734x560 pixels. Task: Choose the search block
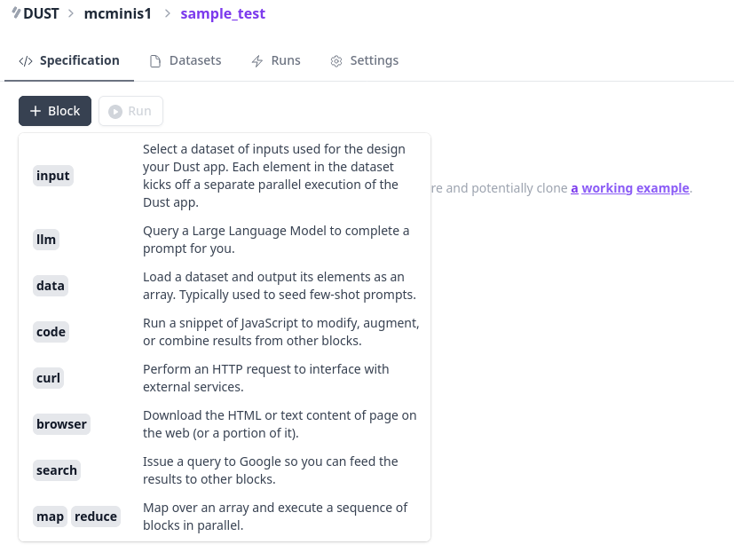click(x=225, y=470)
